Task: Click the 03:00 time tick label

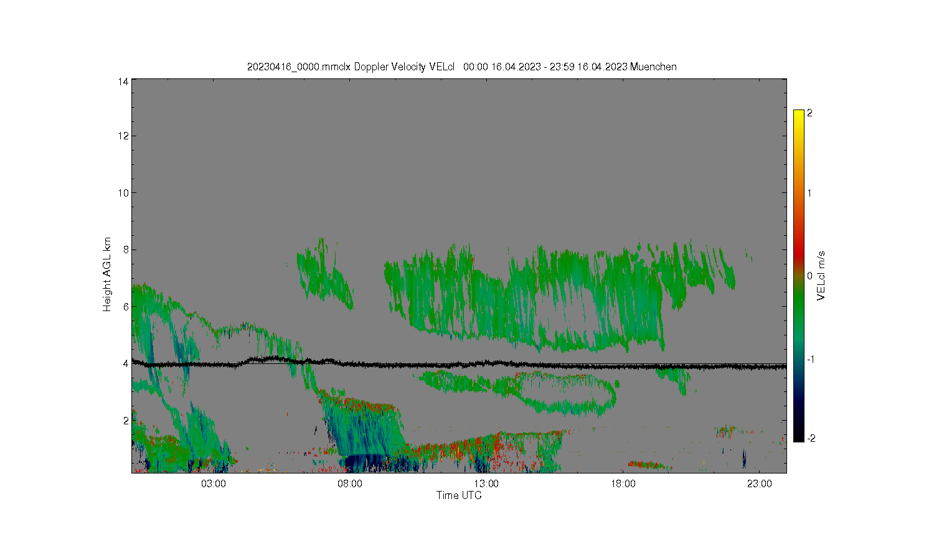Action: coord(214,484)
